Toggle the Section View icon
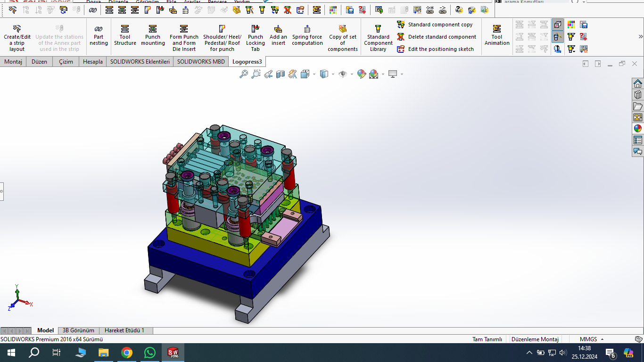Viewport: 644px width, 362px height. (281, 74)
